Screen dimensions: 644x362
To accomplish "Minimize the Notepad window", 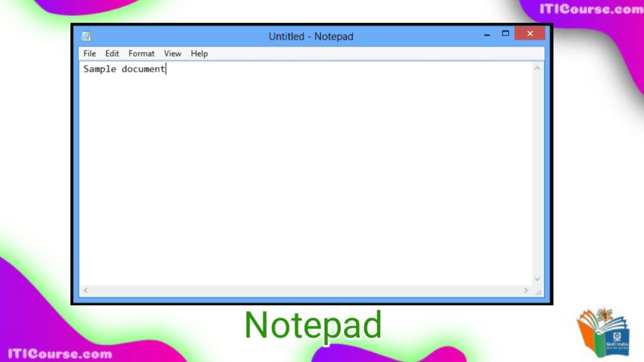I will pyautogui.click(x=487, y=35).
